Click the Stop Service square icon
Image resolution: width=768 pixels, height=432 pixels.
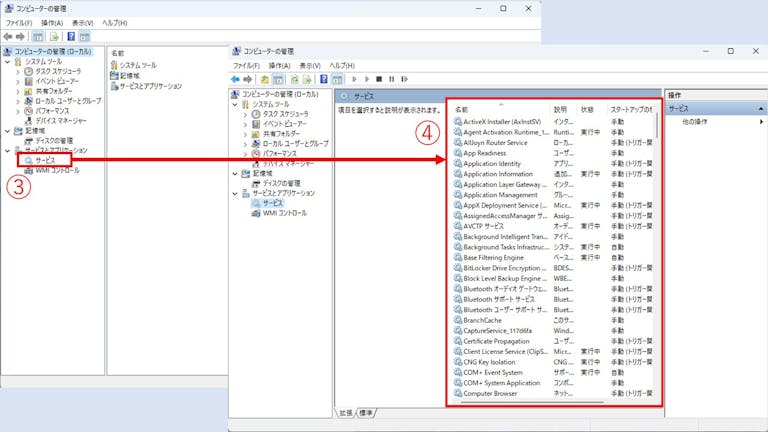click(x=379, y=79)
